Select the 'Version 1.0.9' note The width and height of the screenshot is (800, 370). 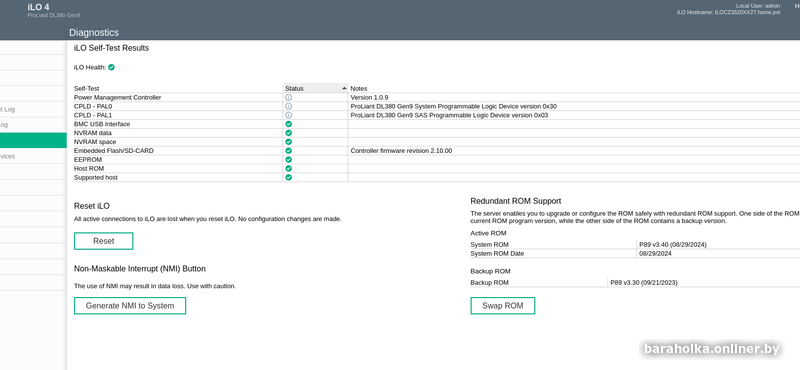click(369, 97)
